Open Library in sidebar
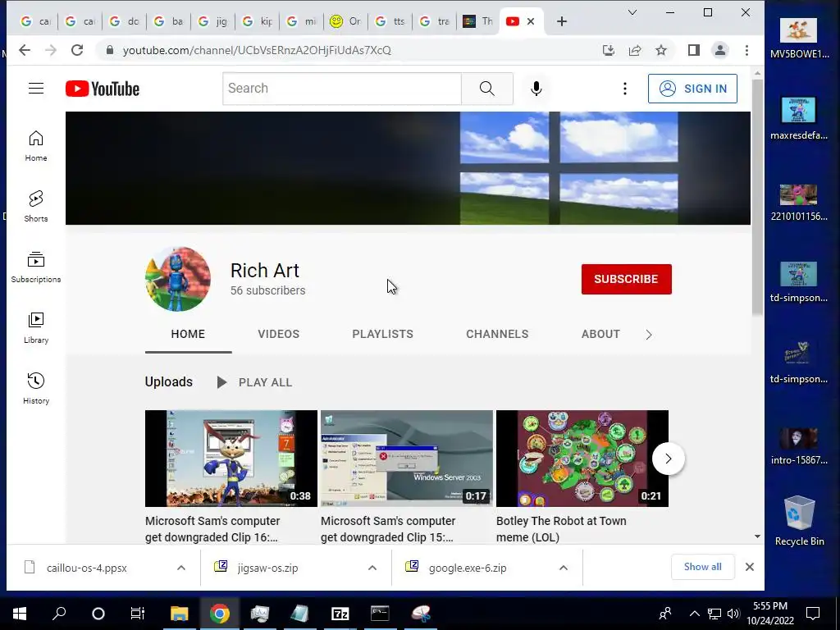 point(36,328)
